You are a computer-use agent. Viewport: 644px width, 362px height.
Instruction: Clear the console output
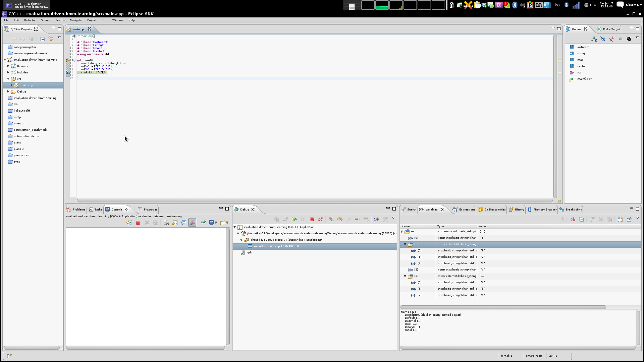(x=166, y=223)
